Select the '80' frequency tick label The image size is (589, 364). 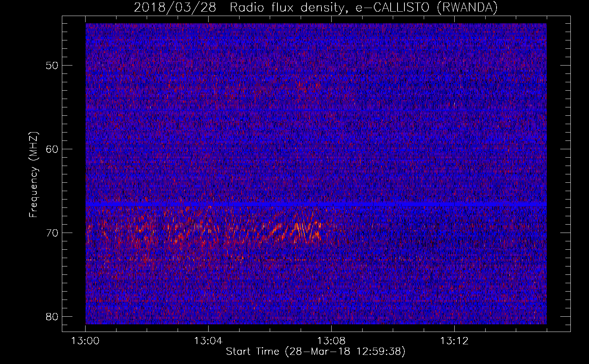click(x=52, y=317)
